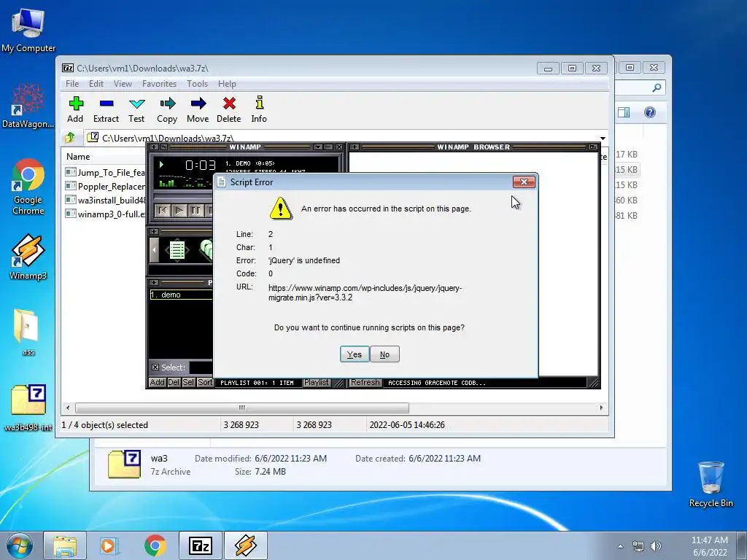
Task: Click Yes to continue running scripts
Action: click(x=355, y=354)
